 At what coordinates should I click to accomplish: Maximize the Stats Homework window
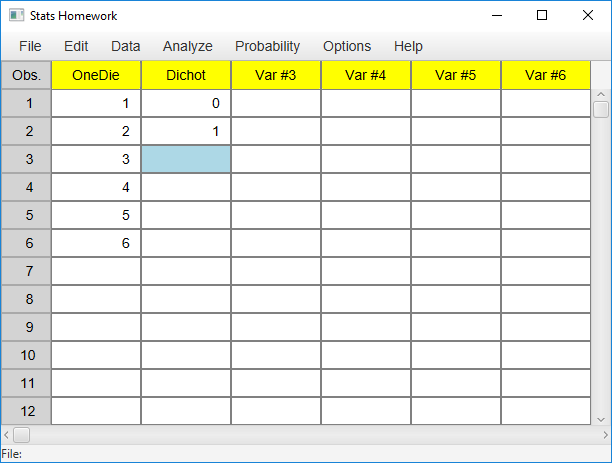542,15
